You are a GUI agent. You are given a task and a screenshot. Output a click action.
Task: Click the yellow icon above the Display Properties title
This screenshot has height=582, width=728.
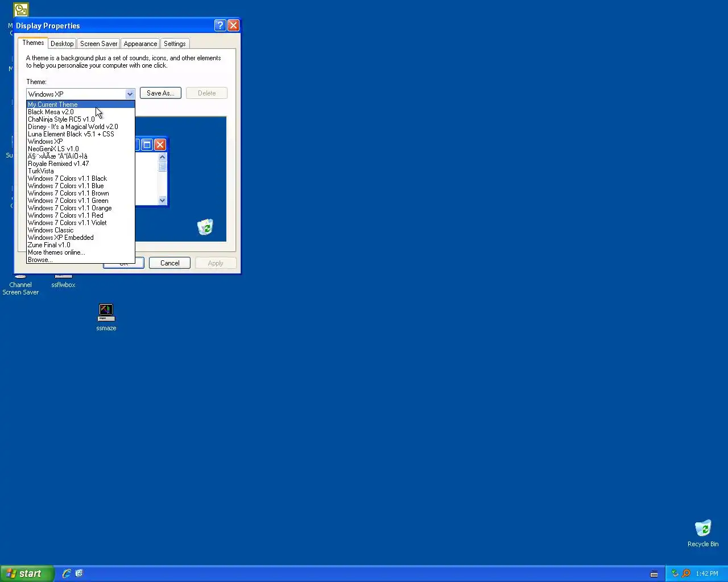[20, 10]
